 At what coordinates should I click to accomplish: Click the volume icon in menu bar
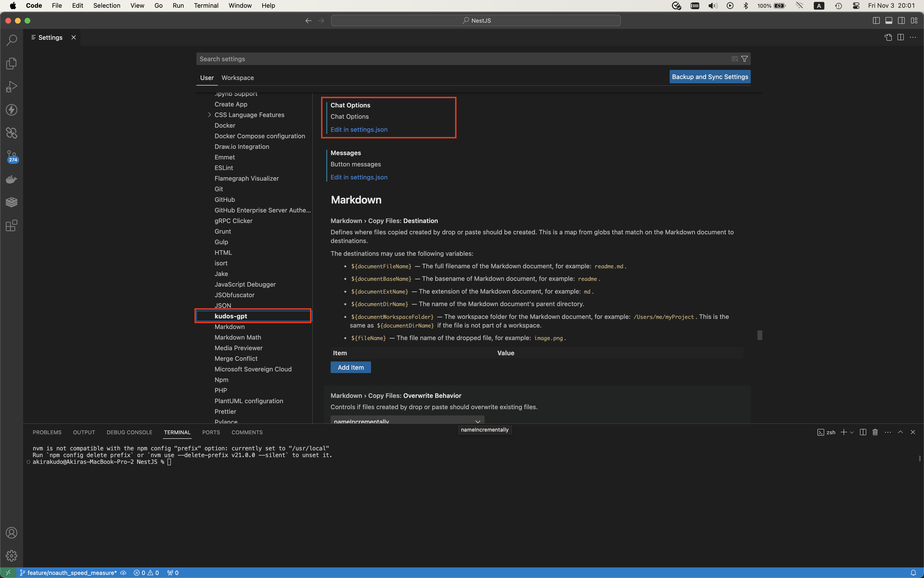pyautogui.click(x=712, y=6)
